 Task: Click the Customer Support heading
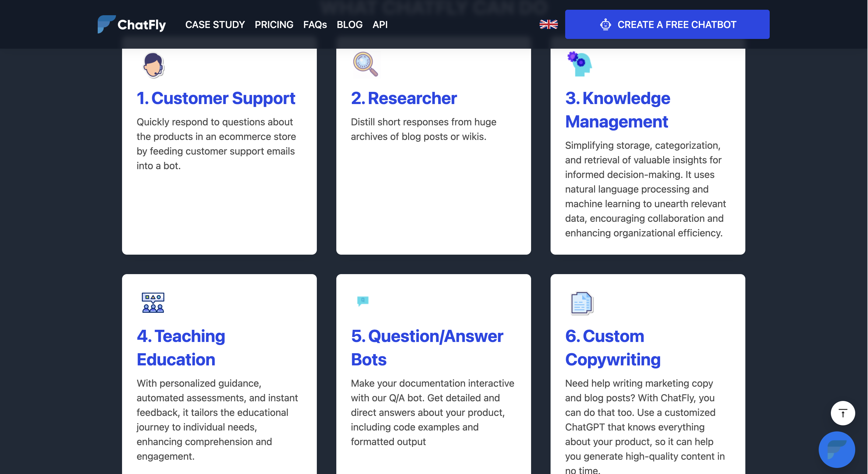coord(216,98)
